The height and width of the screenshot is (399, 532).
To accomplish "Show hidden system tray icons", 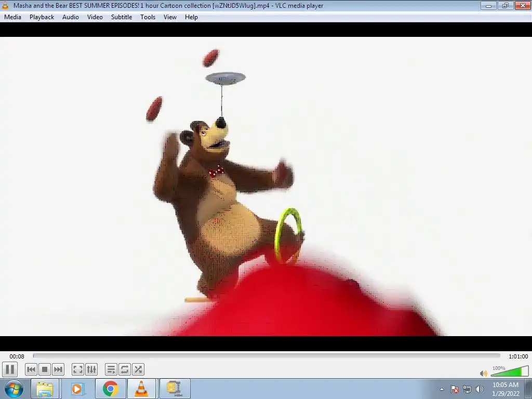I will coord(442,389).
